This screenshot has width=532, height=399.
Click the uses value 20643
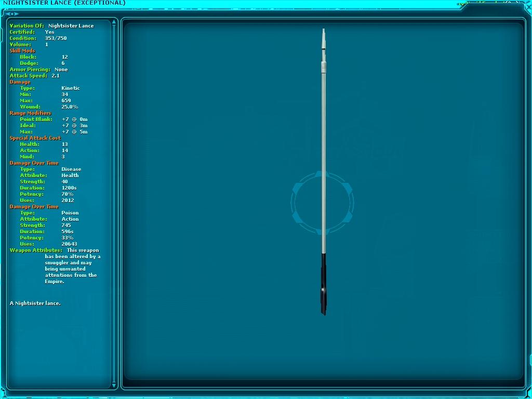coord(69,244)
